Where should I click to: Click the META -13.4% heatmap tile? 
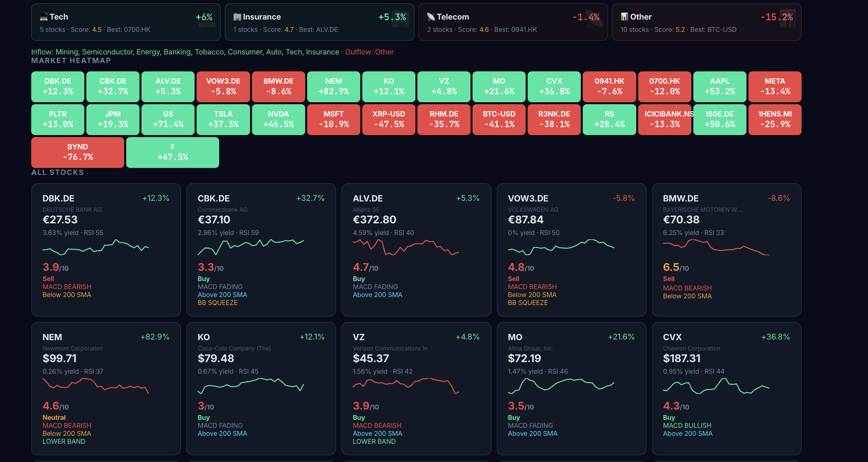tap(775, 87)
